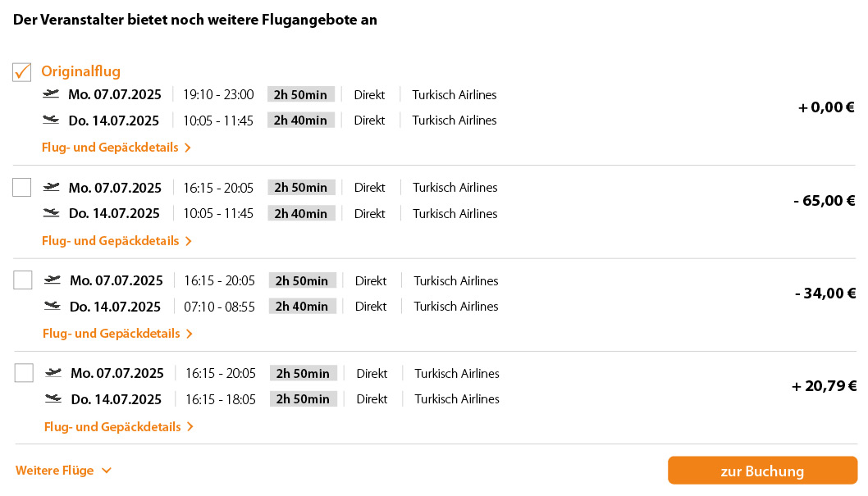Click the return plane icon of the 07:10 - 08:55 flight
The image size is (868, 496).
pyautogui.click(x=53, y=306)
